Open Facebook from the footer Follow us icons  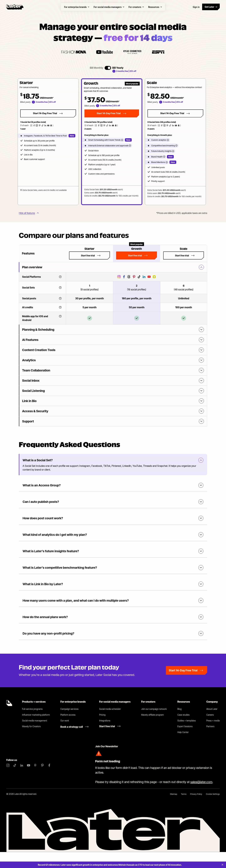49,765
